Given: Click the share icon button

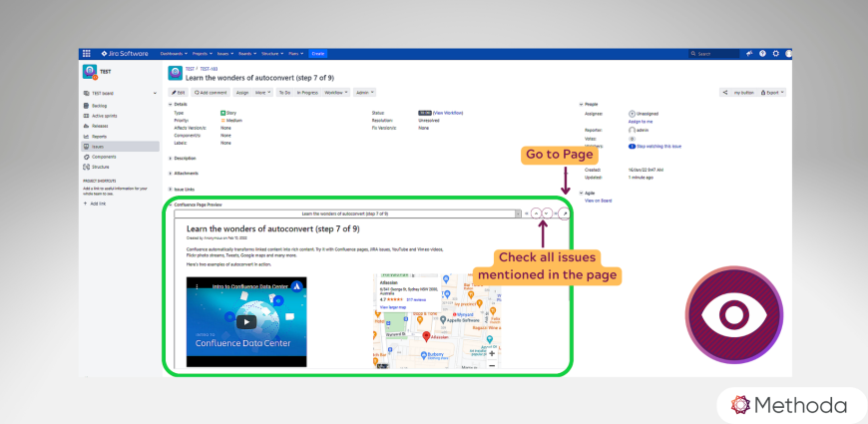Looking at the screenshot, I should (x=725, y=93).
